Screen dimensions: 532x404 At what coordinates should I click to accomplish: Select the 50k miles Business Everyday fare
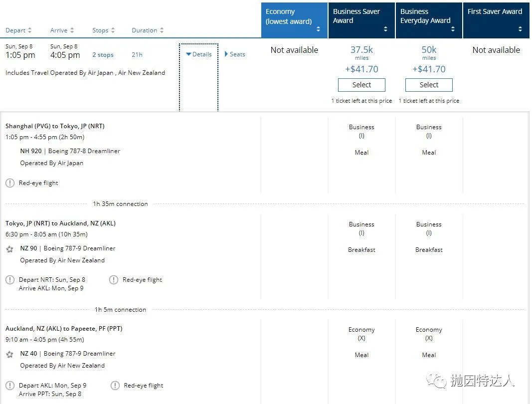[x=429, y=85]
